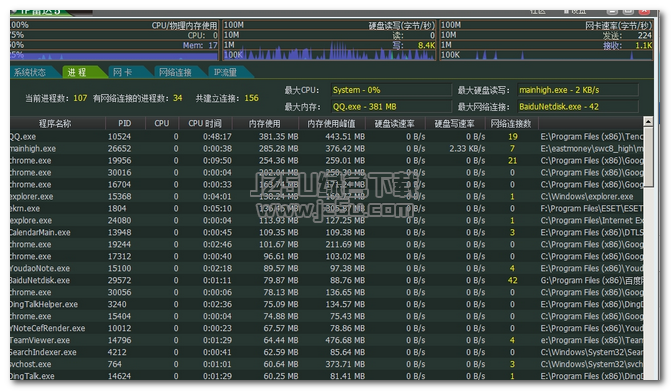Sort by PID column header
This screenshot has height=391, width=671.
tap(125, 124)
